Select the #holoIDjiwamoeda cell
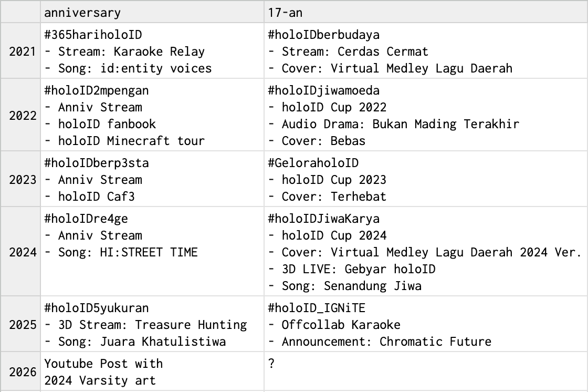This screenshot has width=588, height=392. 426,115
